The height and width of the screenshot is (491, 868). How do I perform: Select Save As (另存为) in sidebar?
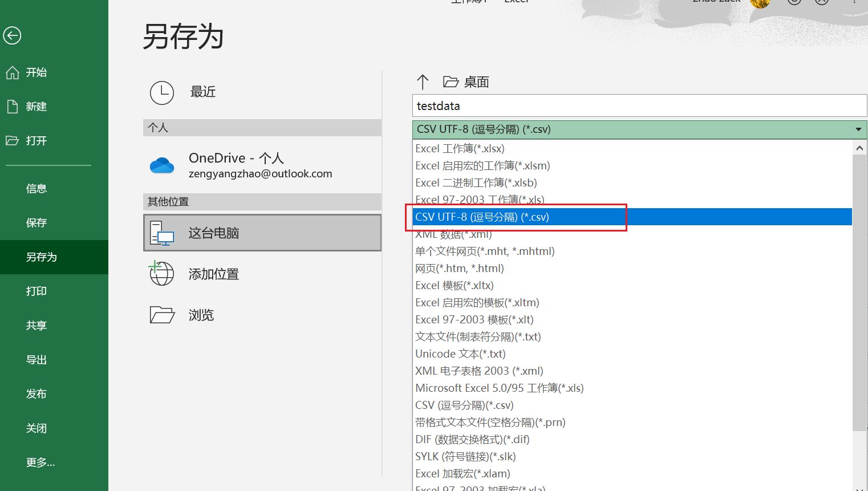54,257
